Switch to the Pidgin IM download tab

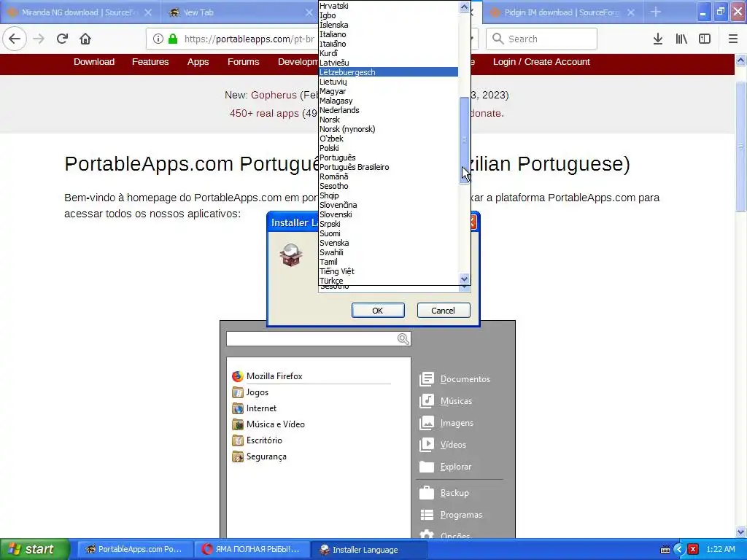tap(561, 12)
